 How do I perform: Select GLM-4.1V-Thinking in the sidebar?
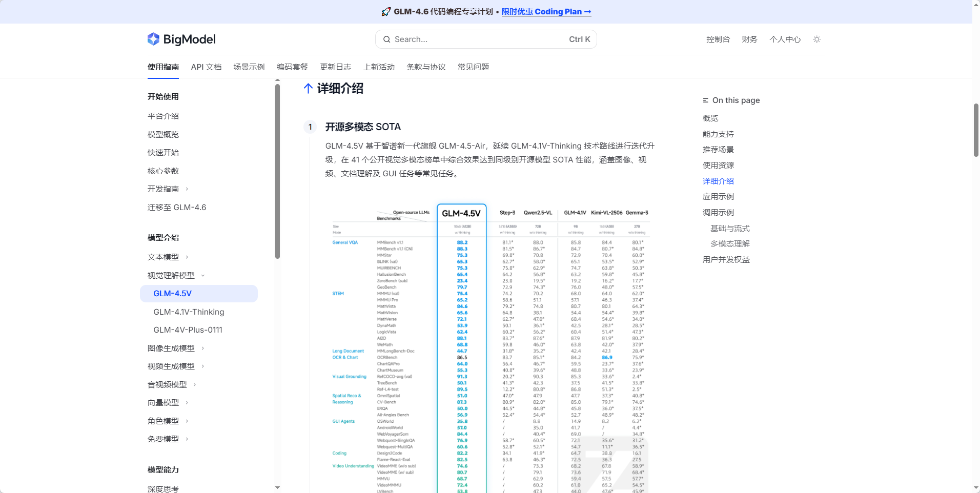(x=189, y=312)
